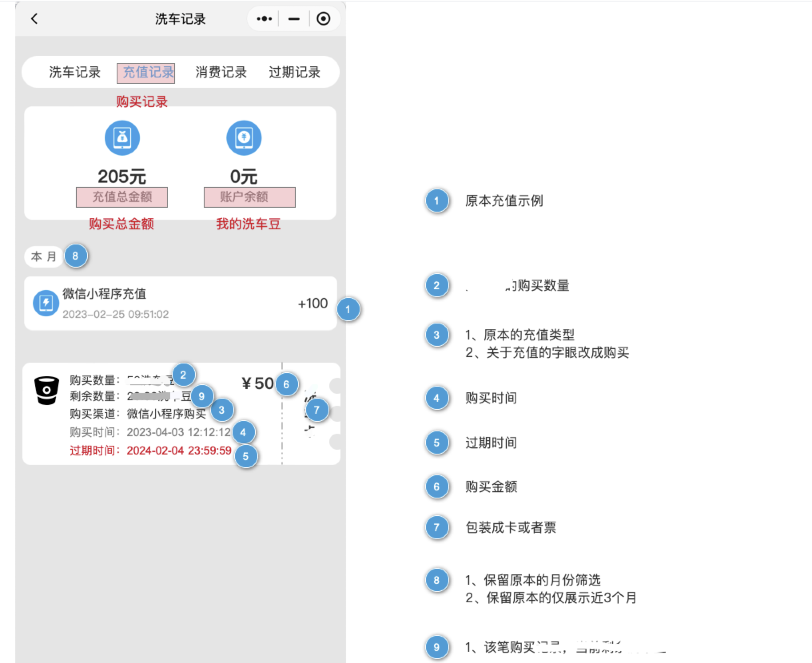812x663 pixels.
Task: Click the yen coin icon above 0元
Action: pyautogui.click(x=244, y=138)
